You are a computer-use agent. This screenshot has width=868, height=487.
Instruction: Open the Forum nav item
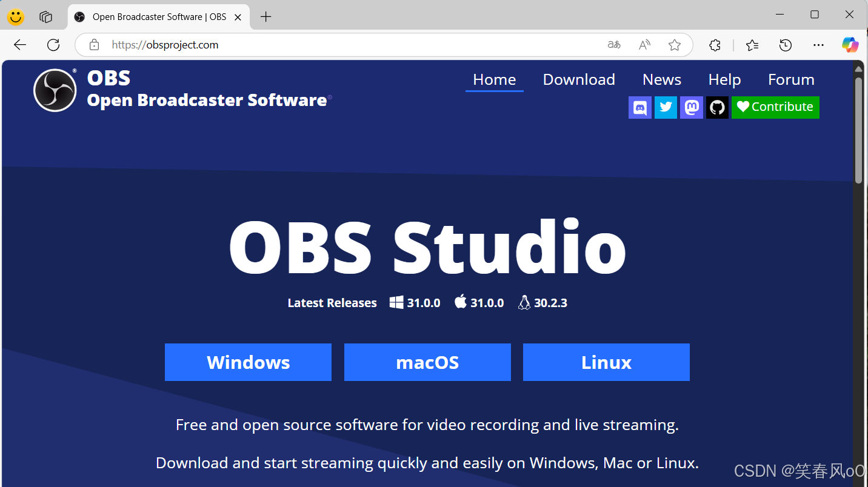click(791, 79)
